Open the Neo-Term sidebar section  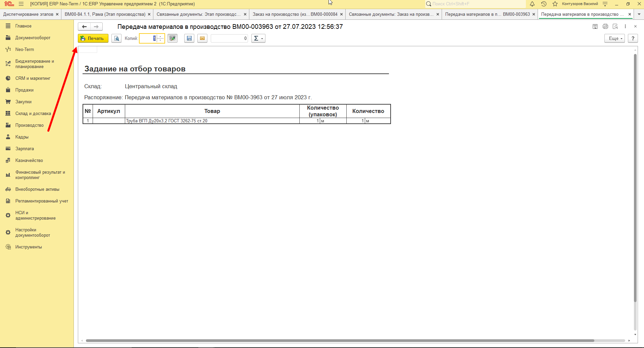tap(24, 49)
